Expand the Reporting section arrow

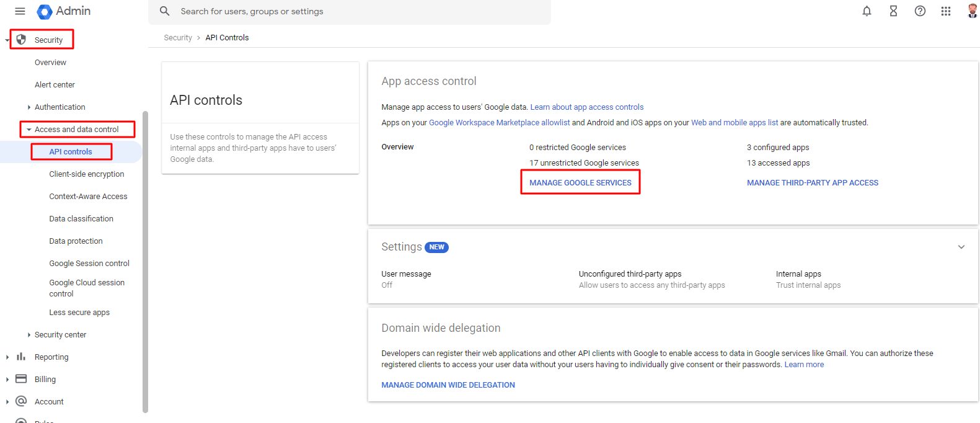coord(7,357)
